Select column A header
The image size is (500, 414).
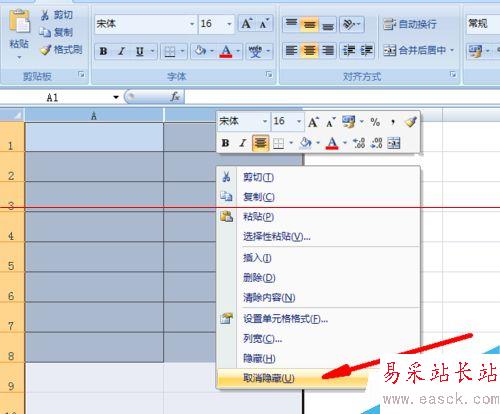pos(94,115)
